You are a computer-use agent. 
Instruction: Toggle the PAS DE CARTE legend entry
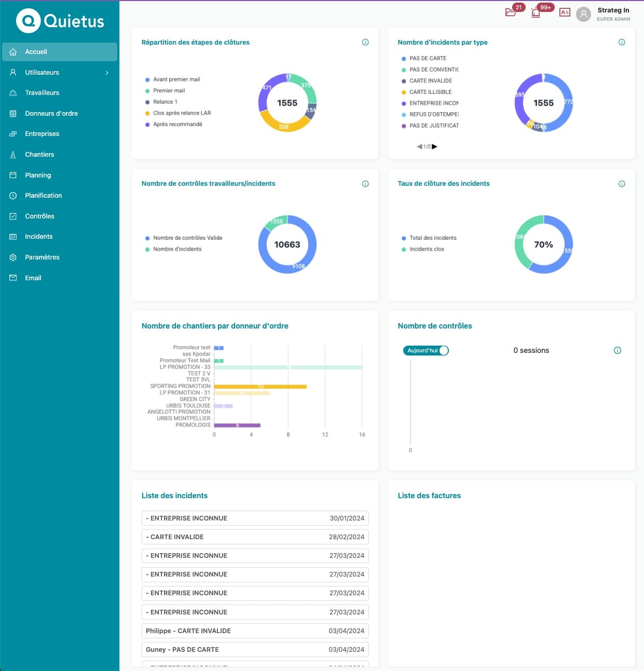427,59
